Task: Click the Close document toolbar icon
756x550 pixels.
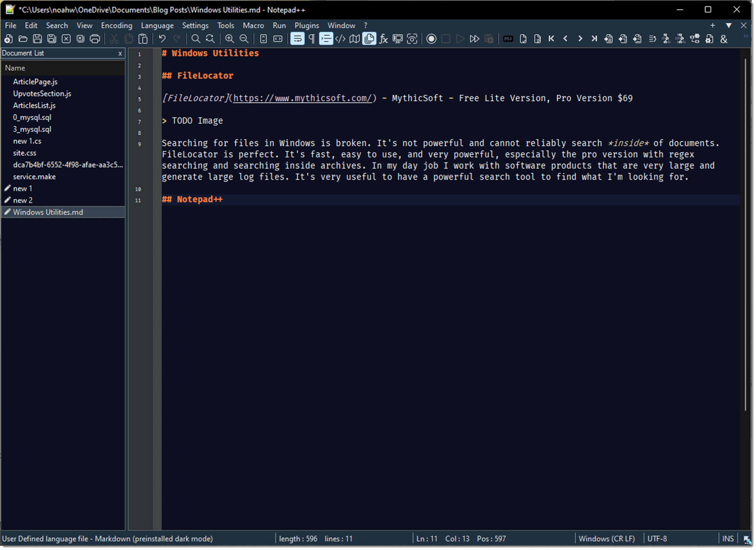Action: tap(66, 39)
